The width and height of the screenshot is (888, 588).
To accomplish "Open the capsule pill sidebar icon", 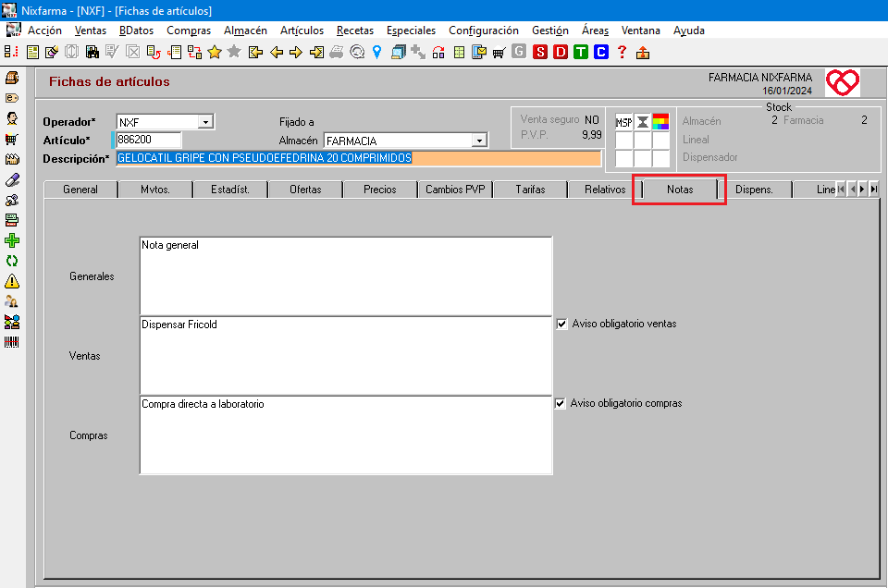I will click(x=12, y=179).
